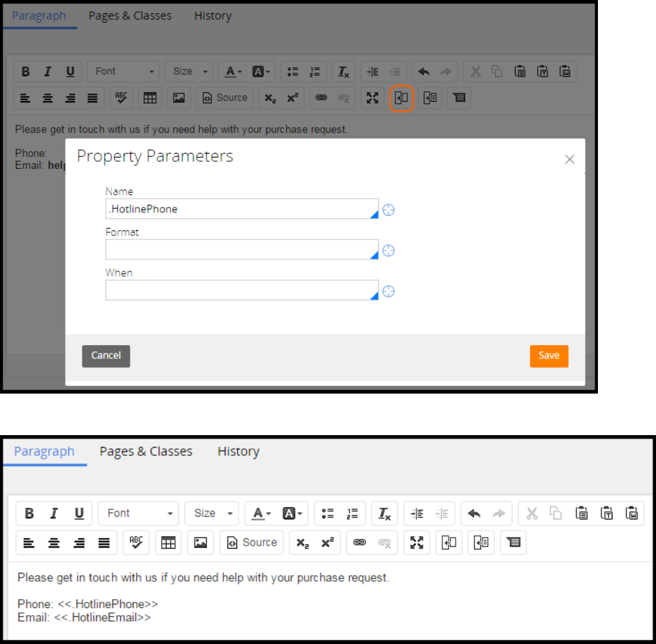
Task: Open the Font dropdown in the top editor
Action: point(124,72)
